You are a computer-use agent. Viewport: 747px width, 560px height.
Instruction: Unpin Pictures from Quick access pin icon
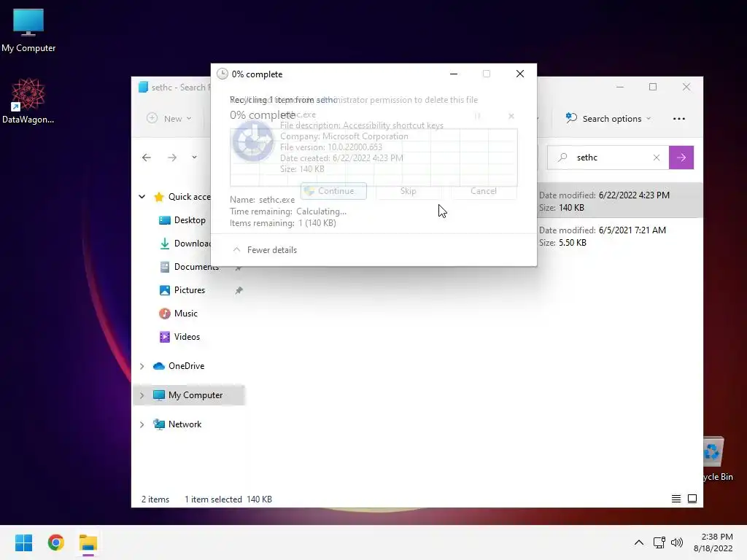click(x=239, y=290)
